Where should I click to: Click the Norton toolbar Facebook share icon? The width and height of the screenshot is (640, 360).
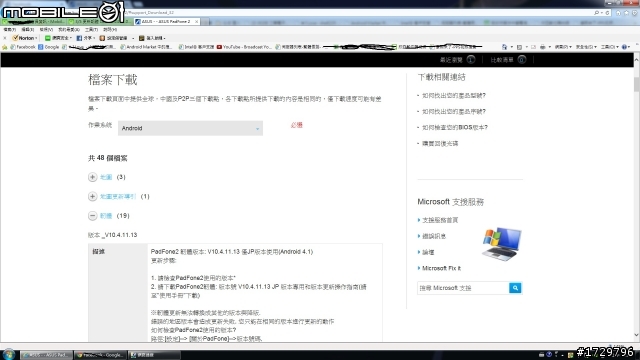point(79,38)
